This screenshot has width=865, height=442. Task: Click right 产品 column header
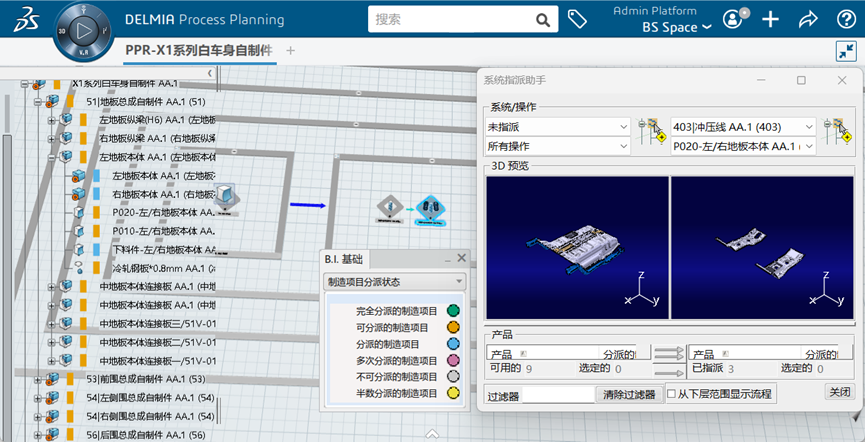[x=744, y=353]
